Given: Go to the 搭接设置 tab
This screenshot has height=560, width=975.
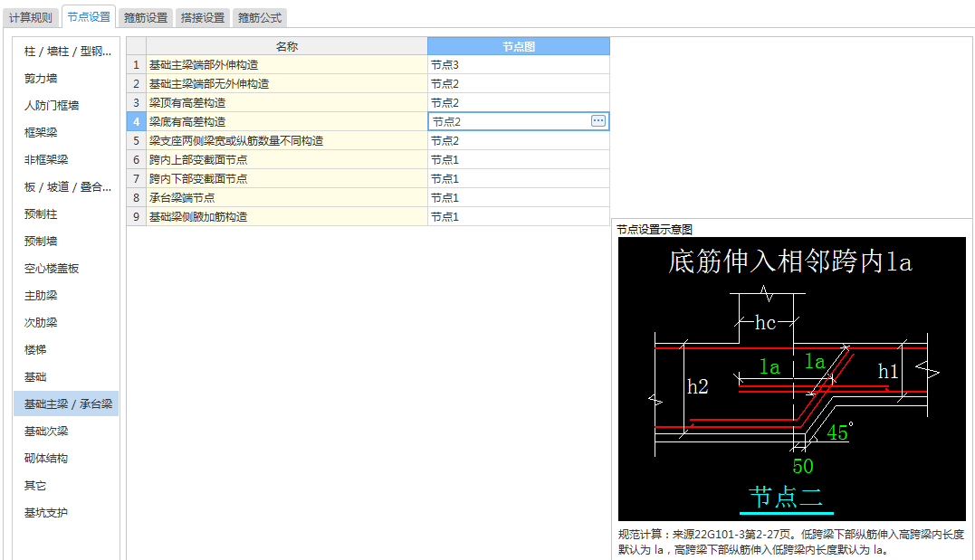Looking at the screenshot, I should coord(203,17).
